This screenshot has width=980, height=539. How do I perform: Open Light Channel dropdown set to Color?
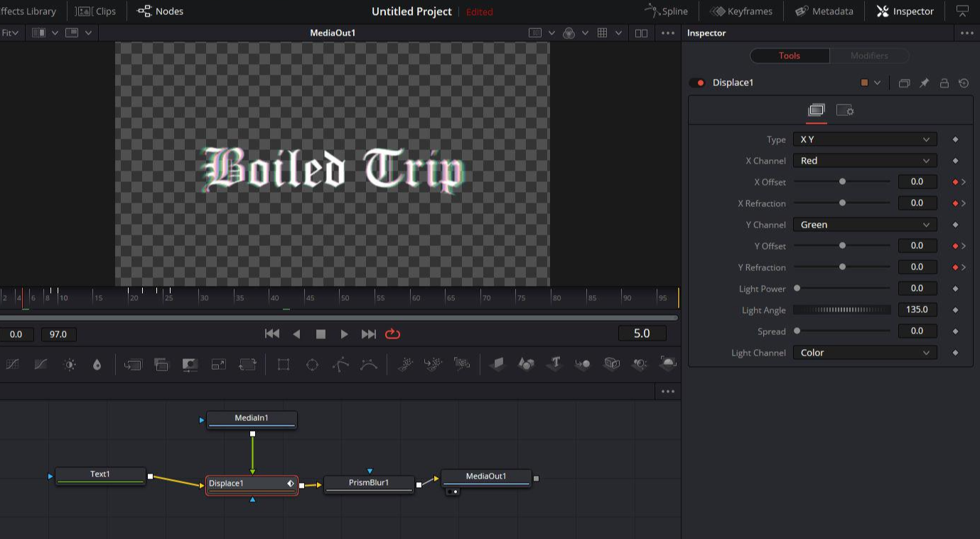point(865,353)
